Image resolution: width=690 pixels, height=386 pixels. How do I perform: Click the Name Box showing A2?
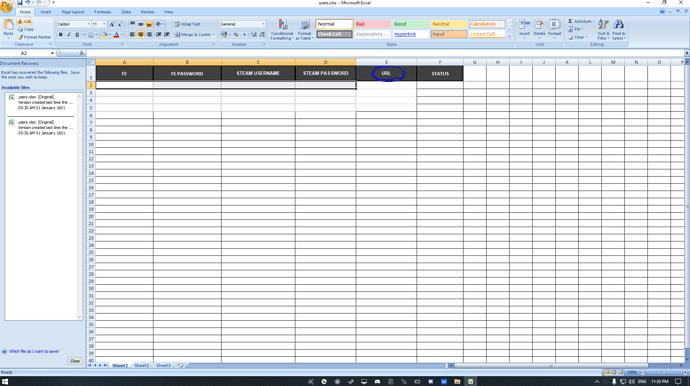(27, 53)
